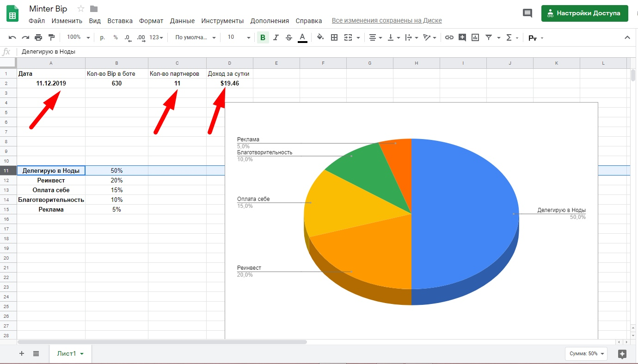Open the Изменить menu

pyautogui.click(x=67, y=21)
